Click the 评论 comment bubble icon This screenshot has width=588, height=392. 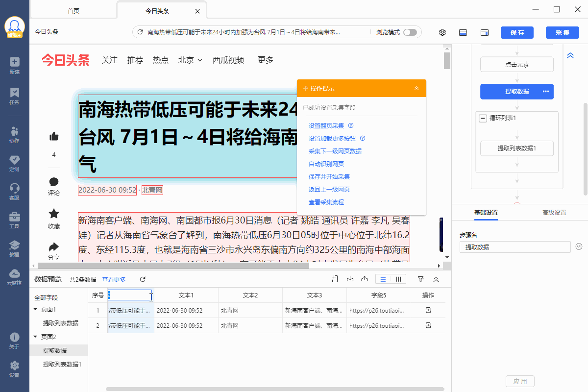click(x=54, y=182)
